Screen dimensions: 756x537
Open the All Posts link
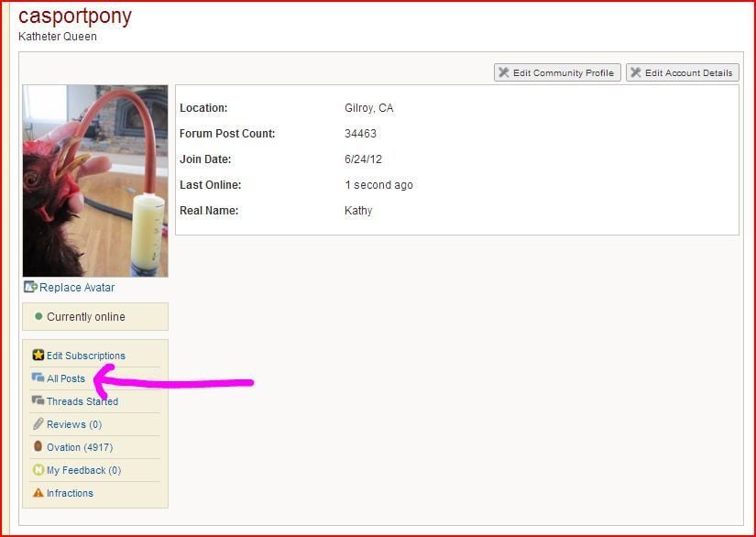[x=66, y=378]
